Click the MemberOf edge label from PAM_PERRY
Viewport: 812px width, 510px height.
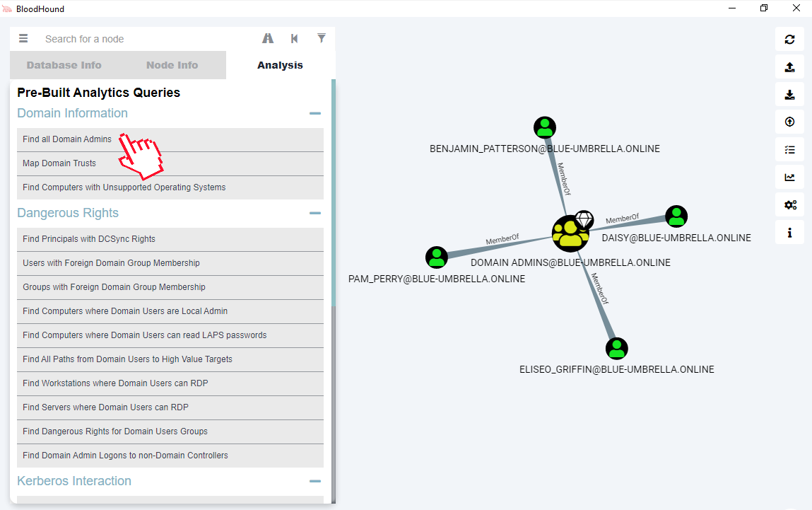point(502,239)
